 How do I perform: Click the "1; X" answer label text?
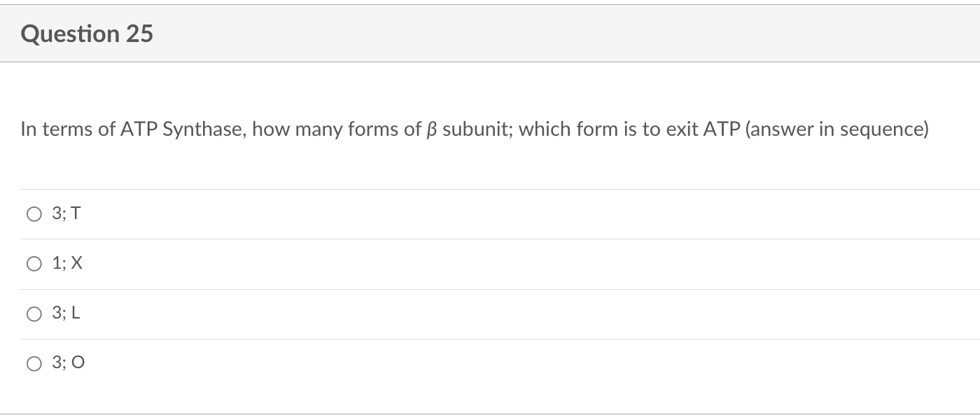[66, 263]
